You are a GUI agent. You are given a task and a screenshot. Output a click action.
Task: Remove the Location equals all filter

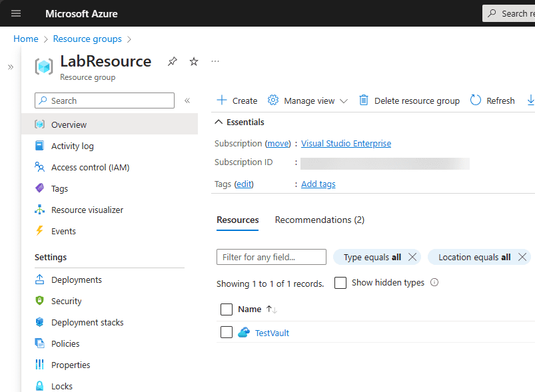(522, 257)
